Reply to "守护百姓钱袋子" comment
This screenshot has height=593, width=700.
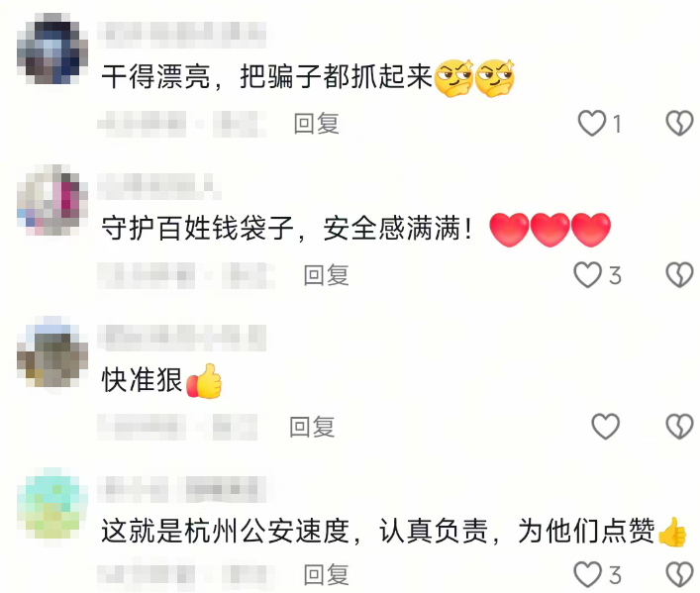(327, 275)
